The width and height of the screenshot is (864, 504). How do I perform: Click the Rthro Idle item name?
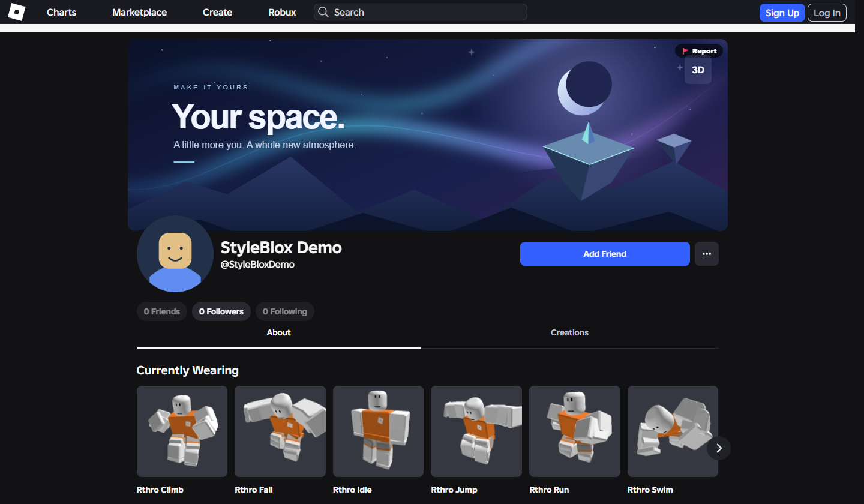[352, 490]
